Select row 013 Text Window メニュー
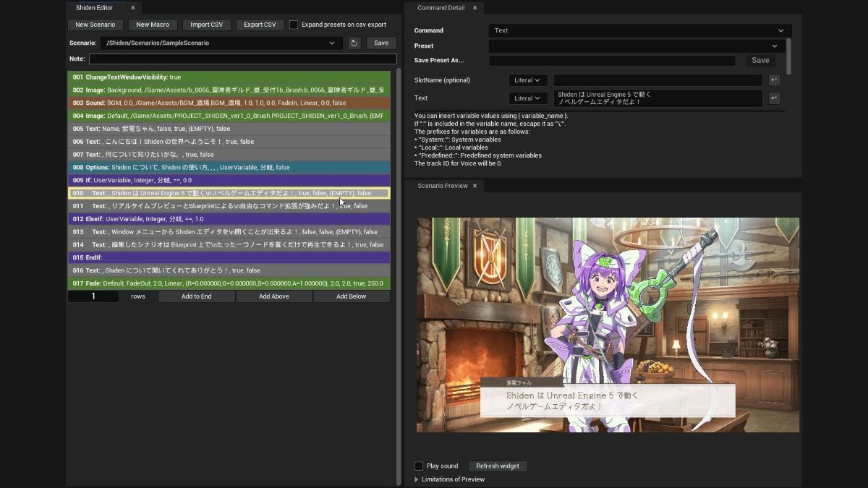The width and height of the screenshot is (868, 488). click(x=229, y=232)
